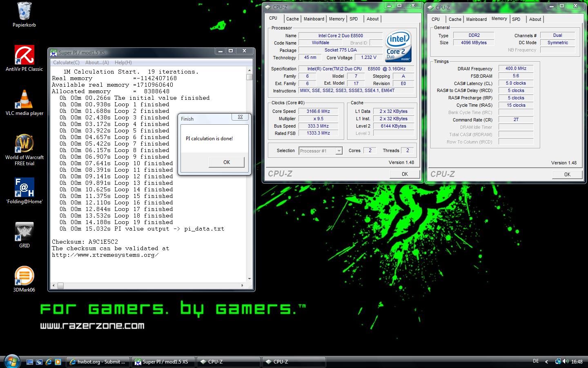Click the Checksum: A9C1E5C2 line
The image size is (588, 368).
85,242
